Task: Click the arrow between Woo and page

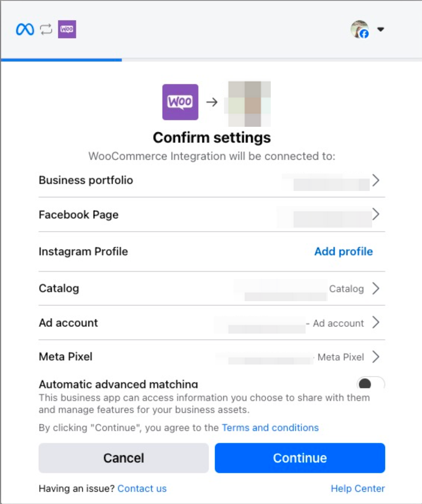Action: click(x=212, y=102)
